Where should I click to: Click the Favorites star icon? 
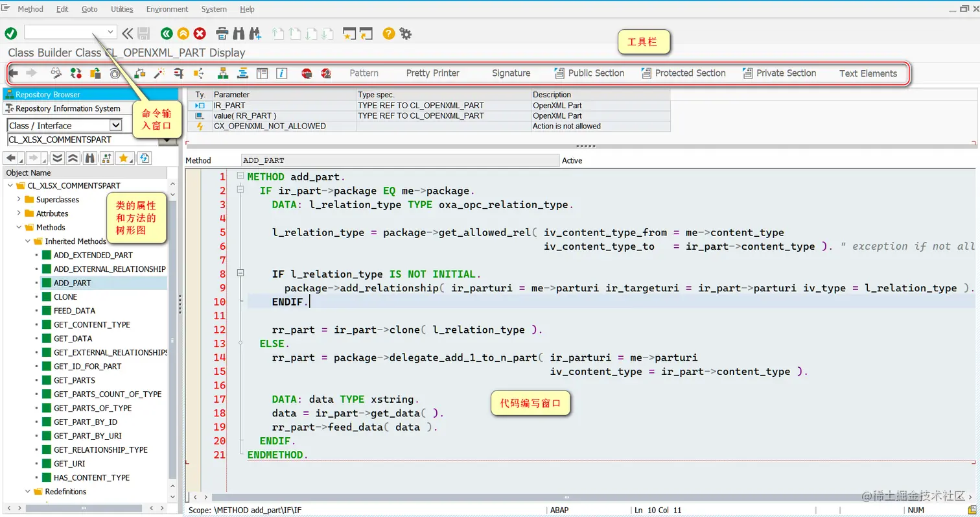[x=124, y=158]
